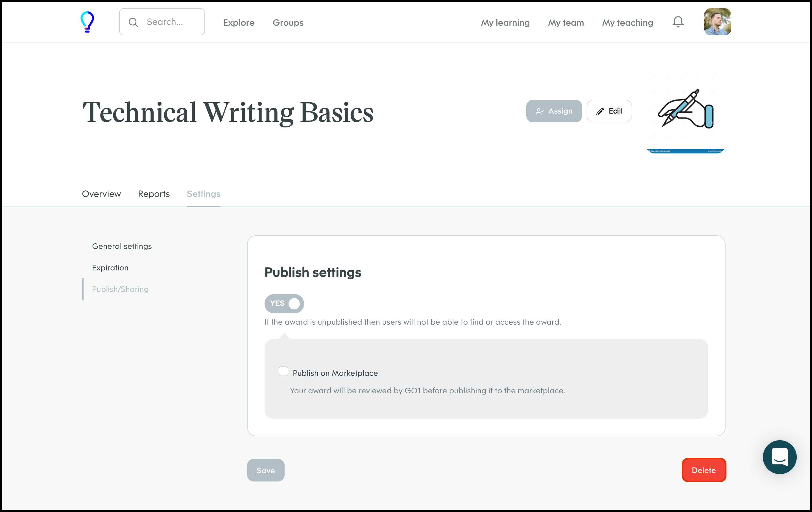This screenshot has height=512, width=812.
Task: Go to Expiration settings section
Action: (x=110, y=268)
